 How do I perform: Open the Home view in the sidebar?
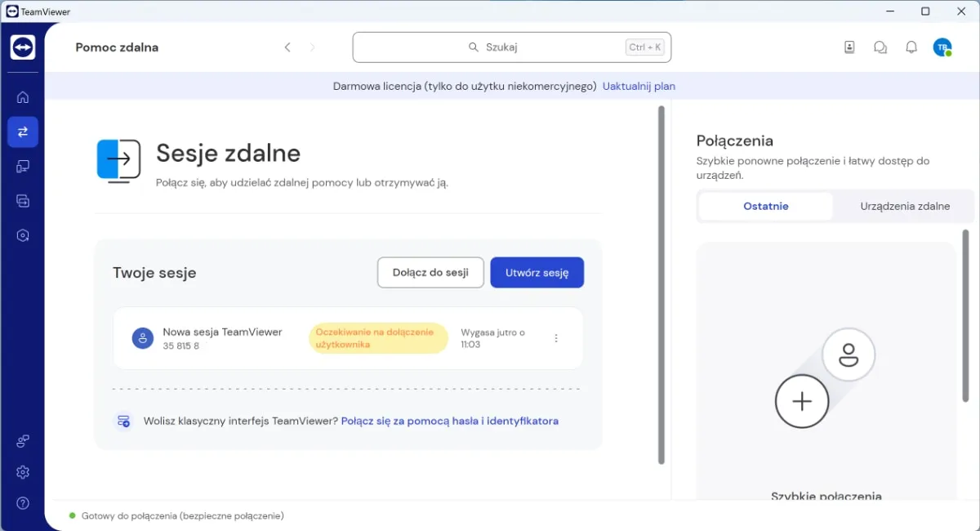point(23,96)
